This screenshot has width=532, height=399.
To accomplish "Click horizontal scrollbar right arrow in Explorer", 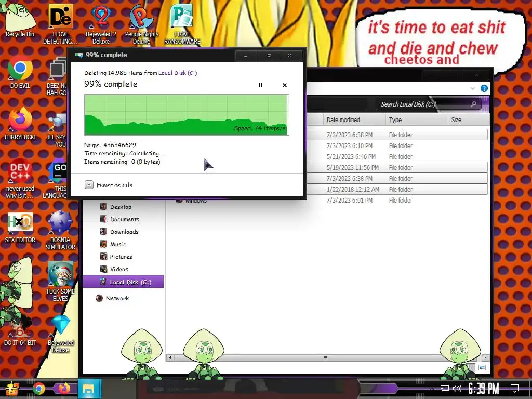I will click(x=485, y=357).
